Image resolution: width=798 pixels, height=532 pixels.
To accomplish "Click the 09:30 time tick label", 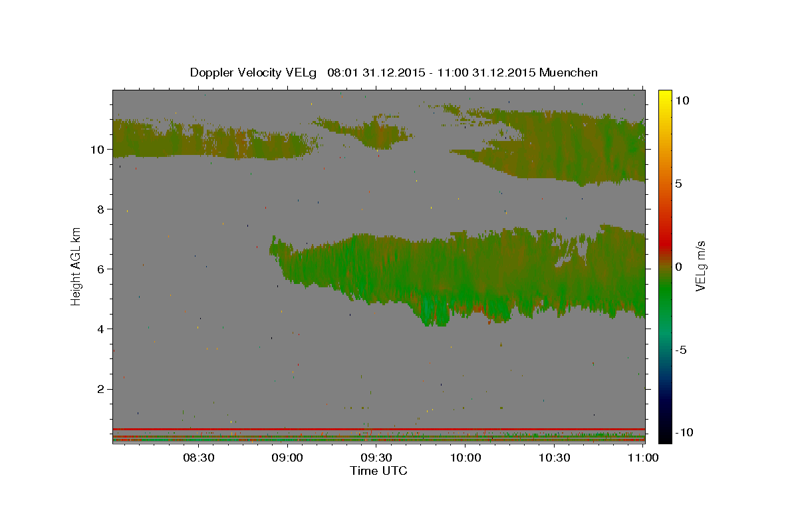I will [376, 458].
